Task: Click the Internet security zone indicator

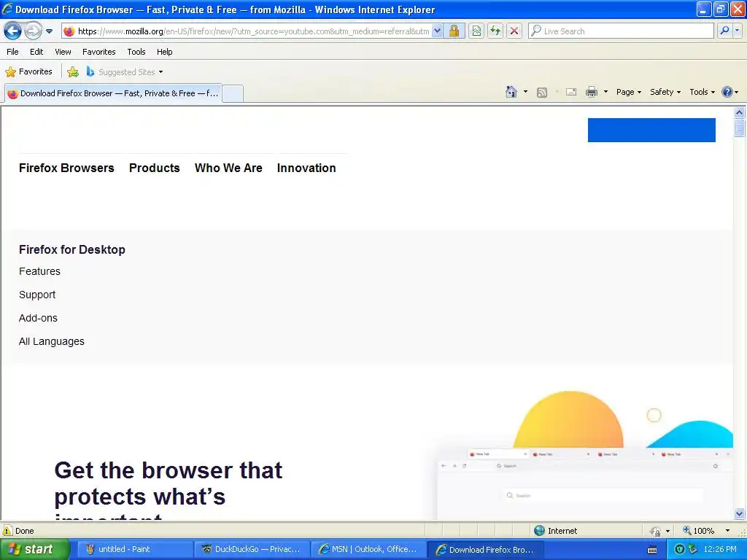Action: click(x=555, y=531)
